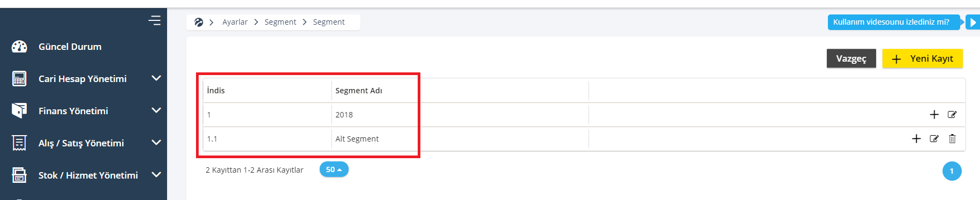Image resolution: width=980 pixels, height=200 pixels.
Task: Expand Stok / Hizmet Yönetimi menu
Action: point(156,175)
